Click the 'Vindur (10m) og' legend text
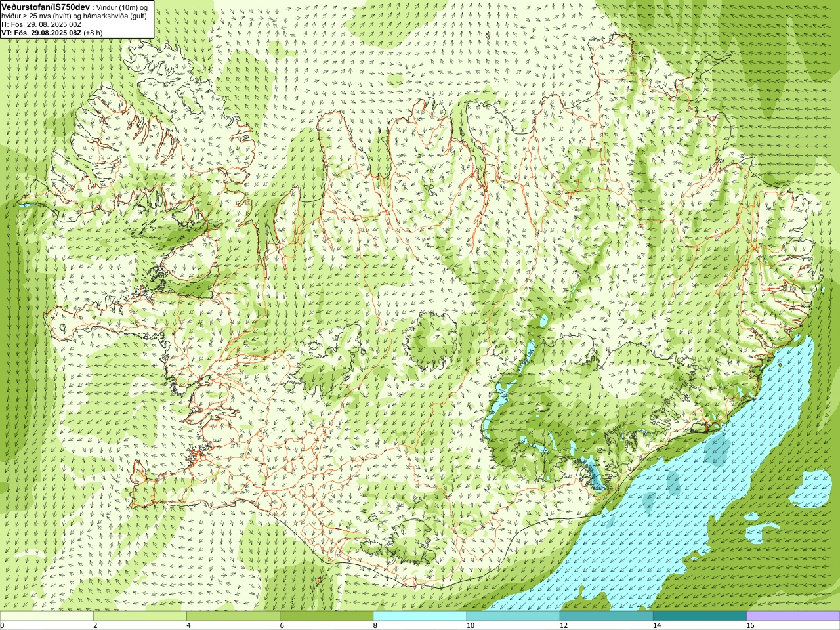 point(123,7)
